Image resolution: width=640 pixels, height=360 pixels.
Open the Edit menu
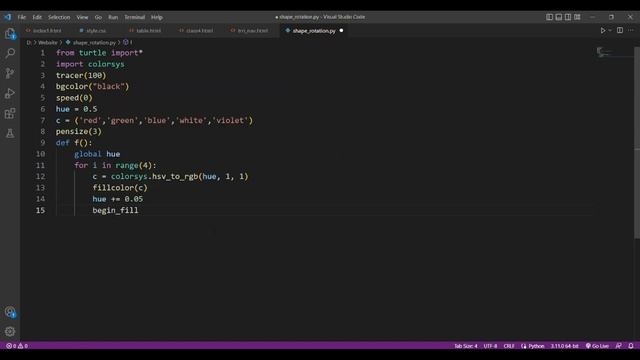[37, 17]
